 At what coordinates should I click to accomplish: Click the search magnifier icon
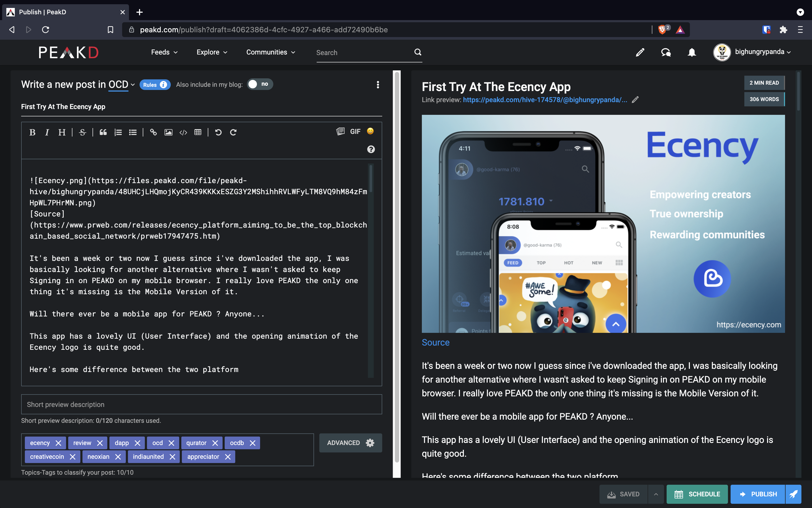[x=418, y=52]
